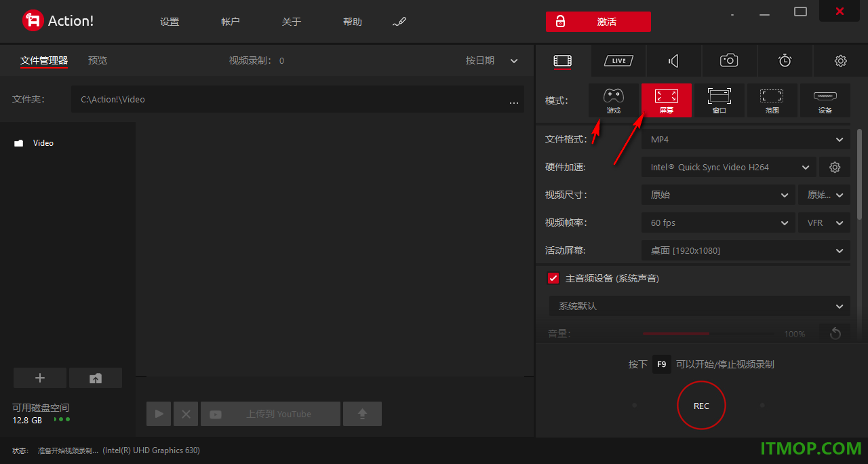Open the 视频尺寸 原始 dropdown
Screen dimensions: 868x464
click(x=718, y=195)
